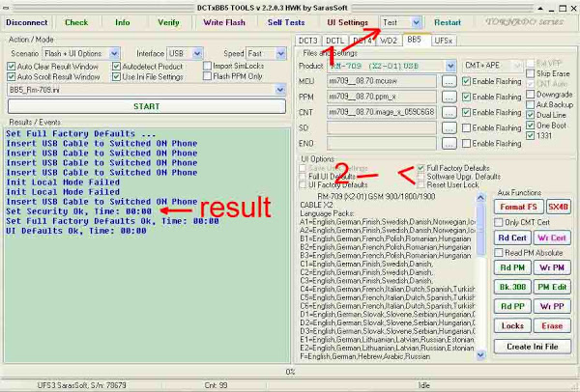Click the Restart toolbar button
This screenshot has width=580, height=392.
click(448, 22)
